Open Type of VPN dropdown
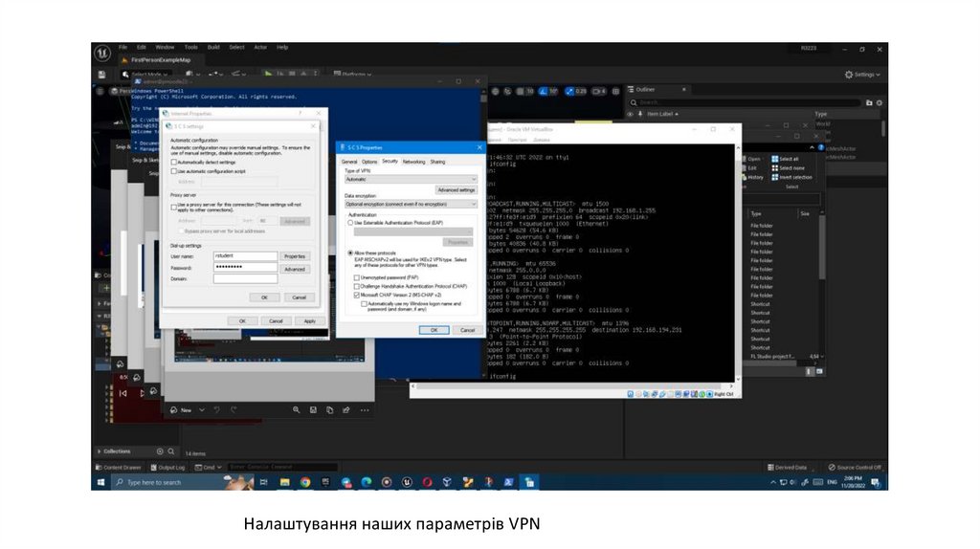 411,179
